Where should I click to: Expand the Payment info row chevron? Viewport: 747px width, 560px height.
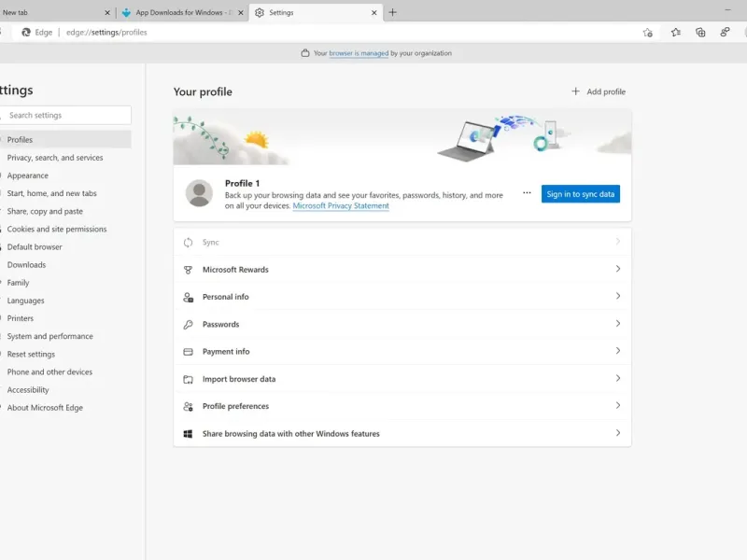click(x=618, y=351)
